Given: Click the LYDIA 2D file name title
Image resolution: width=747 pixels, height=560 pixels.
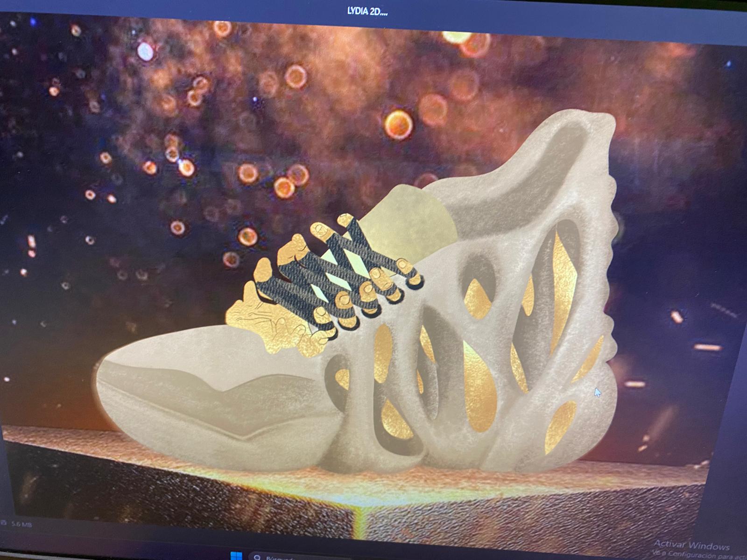Looking at the screenshot, I should coord(367,12).
